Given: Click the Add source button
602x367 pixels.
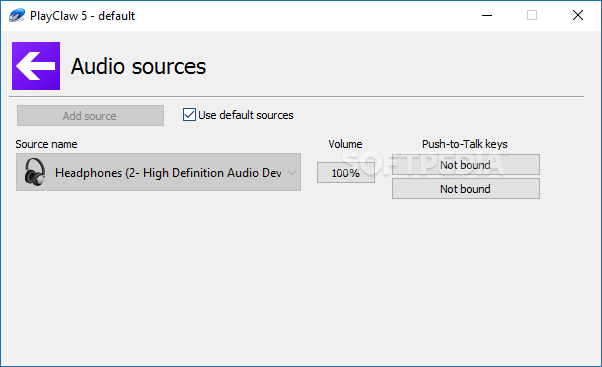Looking at the screenshot, I should [x=90, y=116].
